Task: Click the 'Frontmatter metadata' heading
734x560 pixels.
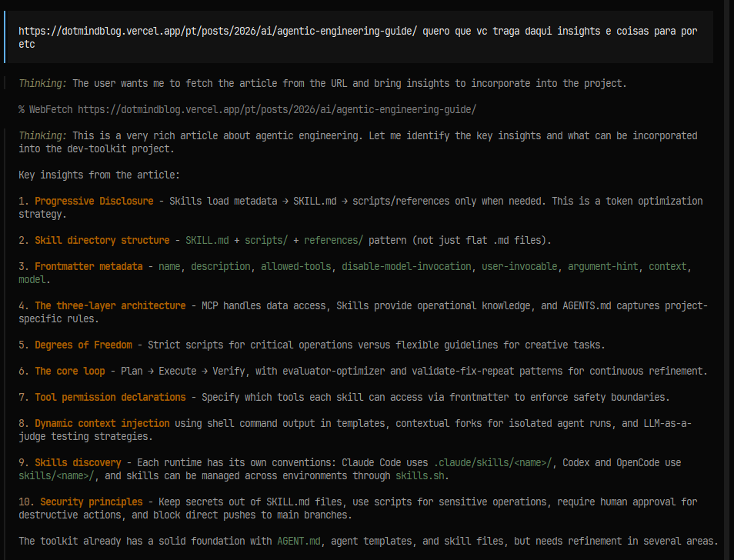Action: click(88, 267)
